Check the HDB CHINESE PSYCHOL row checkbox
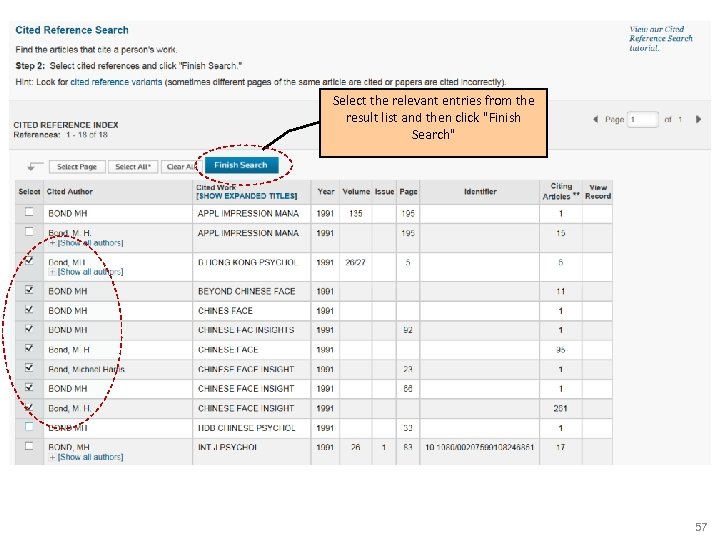Viewport: 720px width, 540px height. 29,426
